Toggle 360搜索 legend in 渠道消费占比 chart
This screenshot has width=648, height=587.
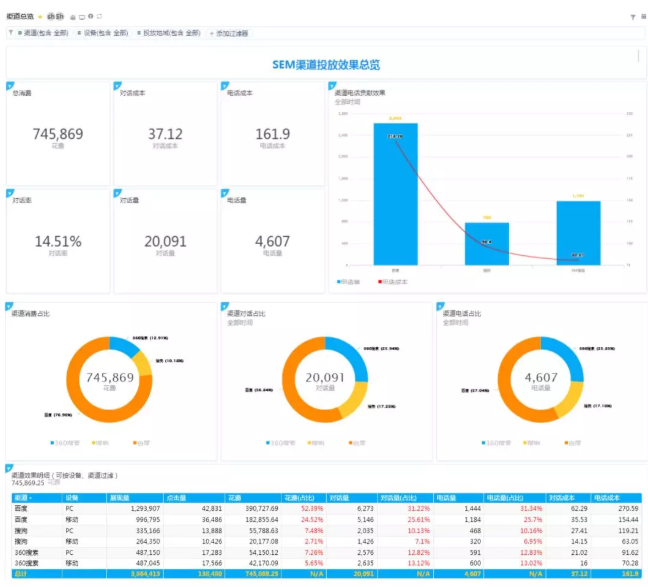pos(66,442)
